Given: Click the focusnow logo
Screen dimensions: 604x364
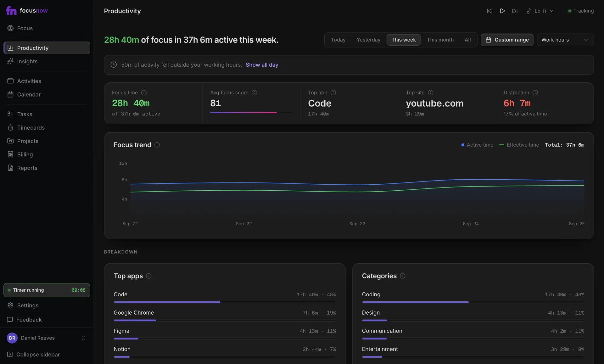Looking at the screenshot, I should click(27, 11).
